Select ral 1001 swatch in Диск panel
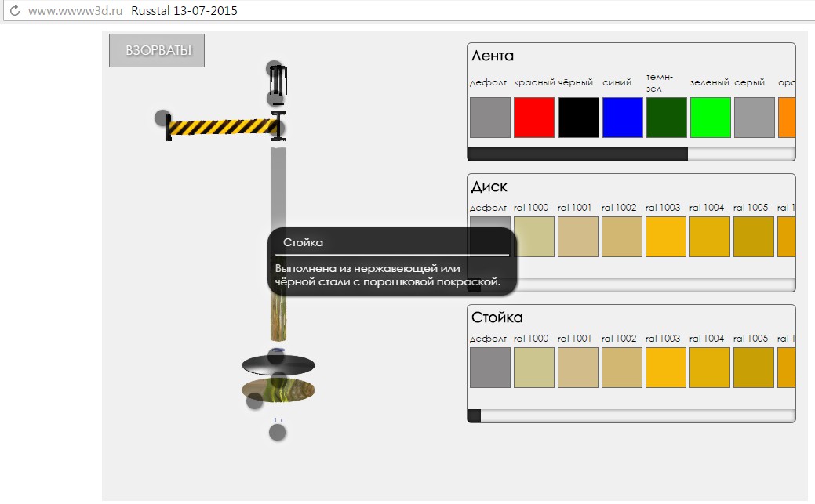815x504 pixels. click(578, 237)
